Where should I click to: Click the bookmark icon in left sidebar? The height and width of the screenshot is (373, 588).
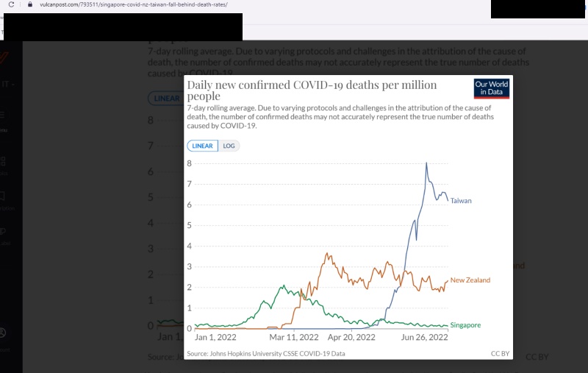pos(3,196)
